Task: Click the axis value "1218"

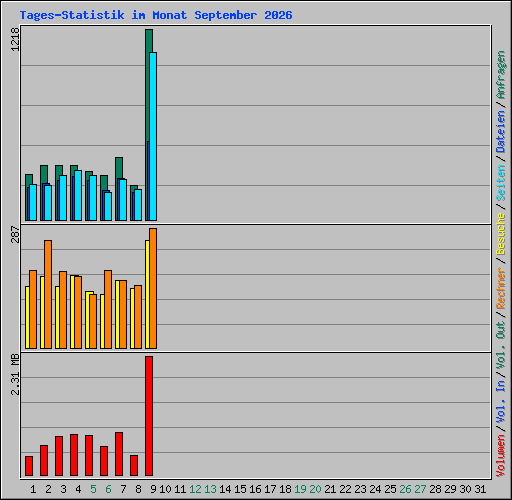Action: coord(15,39)
